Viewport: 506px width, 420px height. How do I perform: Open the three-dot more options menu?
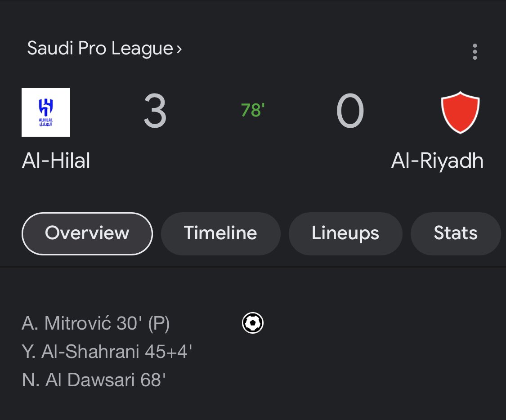[475, 52]
